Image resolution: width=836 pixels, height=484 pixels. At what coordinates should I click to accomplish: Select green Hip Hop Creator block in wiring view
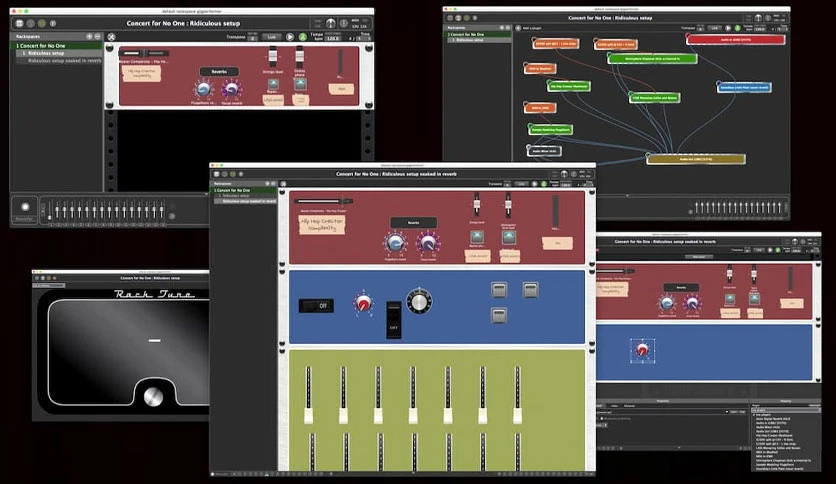coord(568,86)
